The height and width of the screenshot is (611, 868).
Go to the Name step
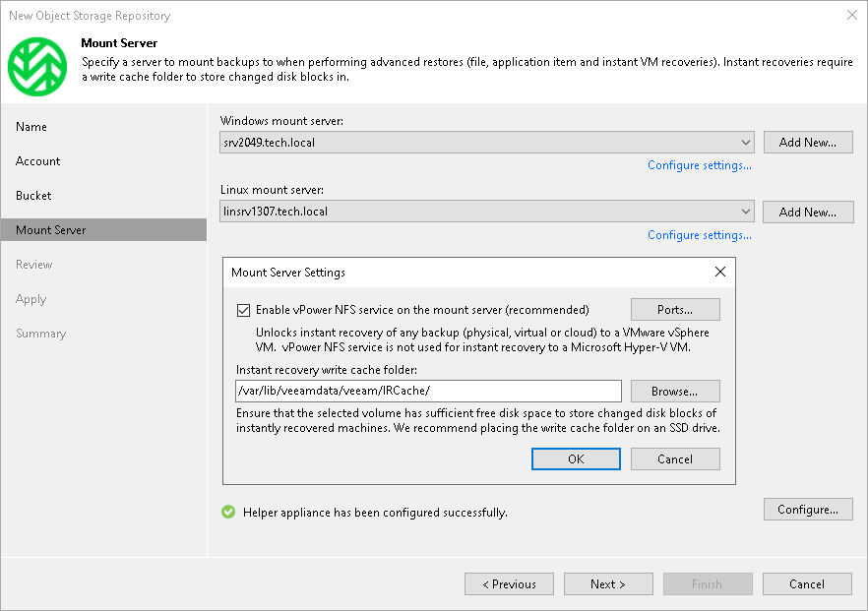tap(31, 127)
